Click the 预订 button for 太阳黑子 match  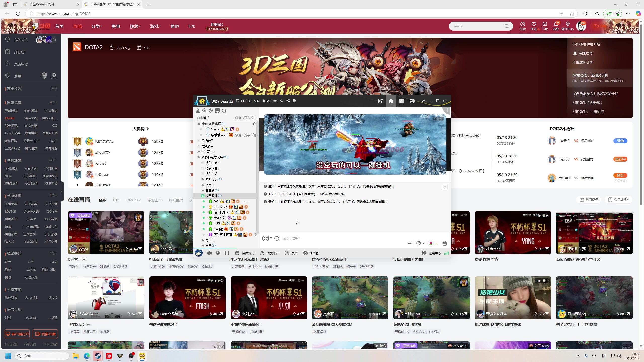[620, 175]
